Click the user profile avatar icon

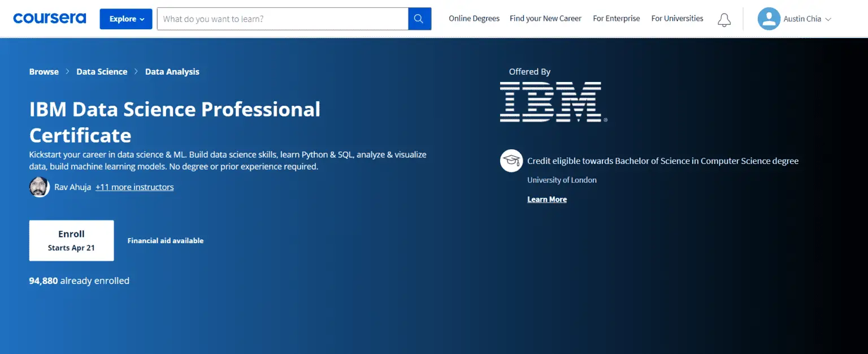(769, 19)
